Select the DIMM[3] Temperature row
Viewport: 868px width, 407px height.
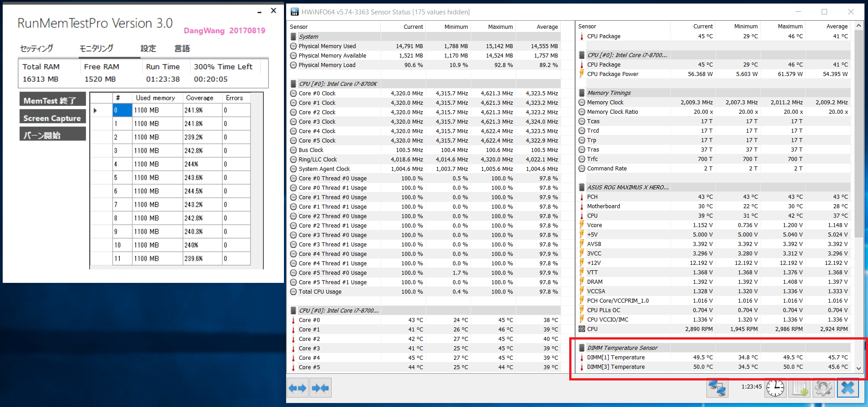pyautogui.click(x=714, y=367)
